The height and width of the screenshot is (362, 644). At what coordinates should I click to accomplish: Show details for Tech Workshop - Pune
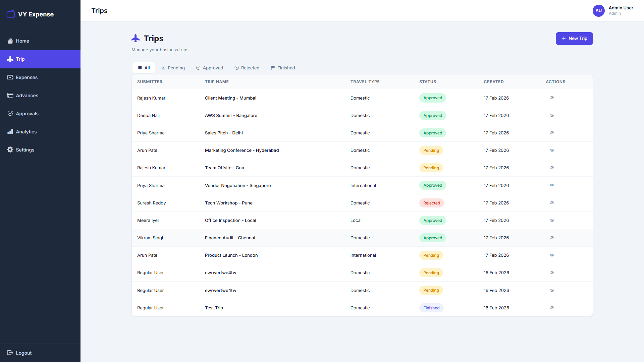[x=552, y=203]
